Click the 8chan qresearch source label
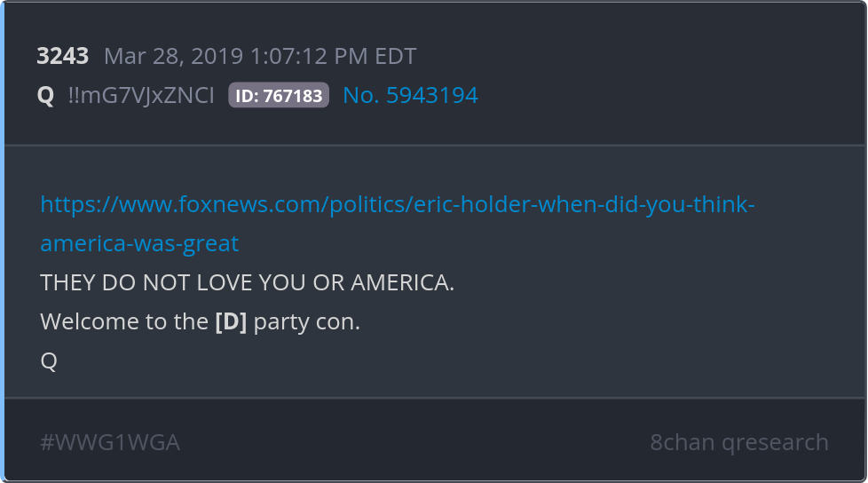The image size is (868, 483). 739,442
